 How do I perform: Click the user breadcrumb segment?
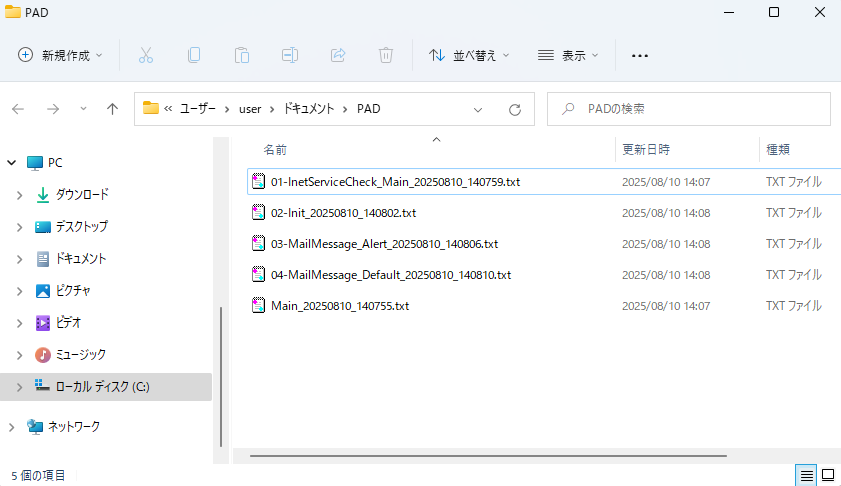(250, 109)
